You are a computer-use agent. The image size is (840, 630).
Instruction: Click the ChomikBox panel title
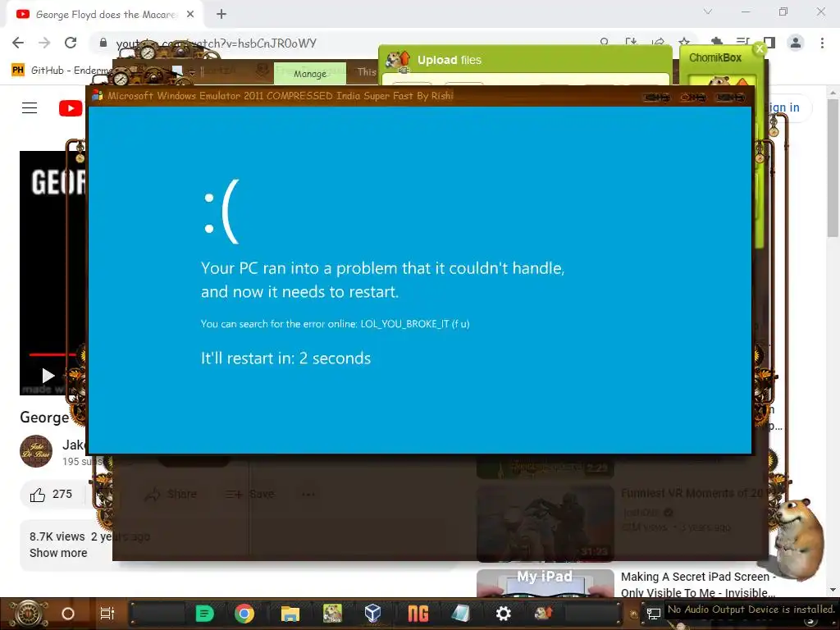[x=715, y=58]
